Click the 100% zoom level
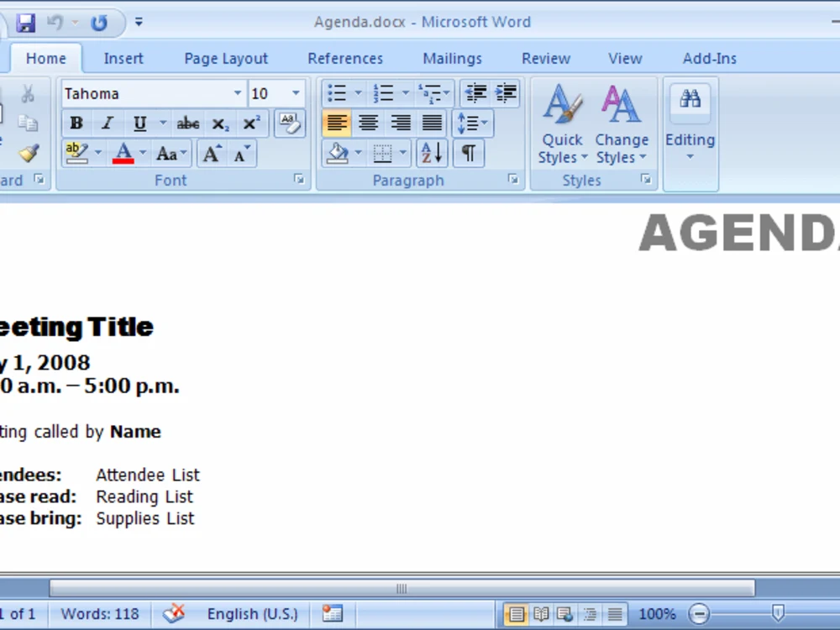The image size is (840, 630). point(657,614)
